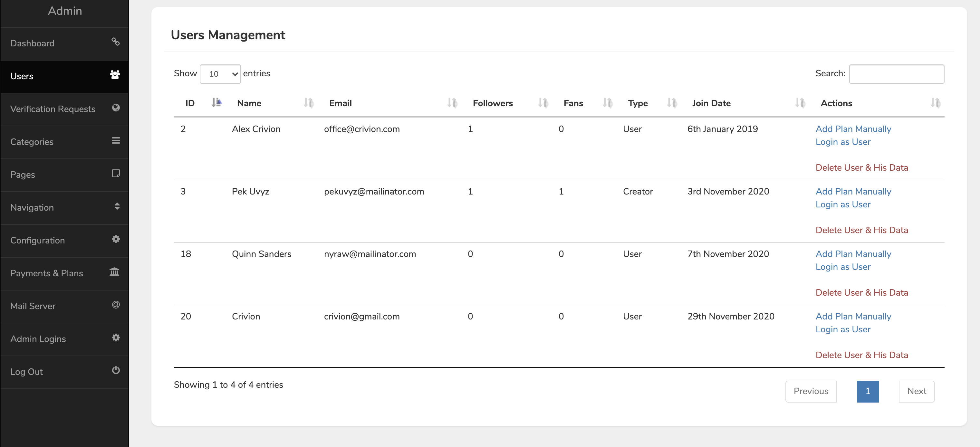The height and width of the screenshot is (447, 980).
Task: Click the Navigation sort arrows icon
Action: [x=117, y=206]
